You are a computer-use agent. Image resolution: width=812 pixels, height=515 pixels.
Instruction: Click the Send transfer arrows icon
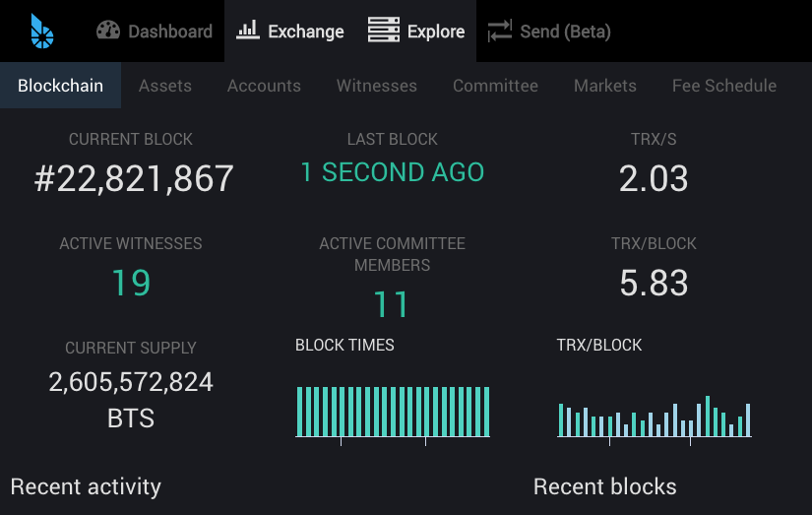(500, 31)
